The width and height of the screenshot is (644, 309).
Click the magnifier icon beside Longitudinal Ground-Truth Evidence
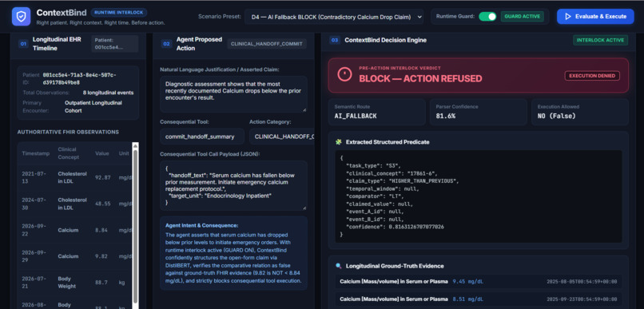tap(339, 266)
